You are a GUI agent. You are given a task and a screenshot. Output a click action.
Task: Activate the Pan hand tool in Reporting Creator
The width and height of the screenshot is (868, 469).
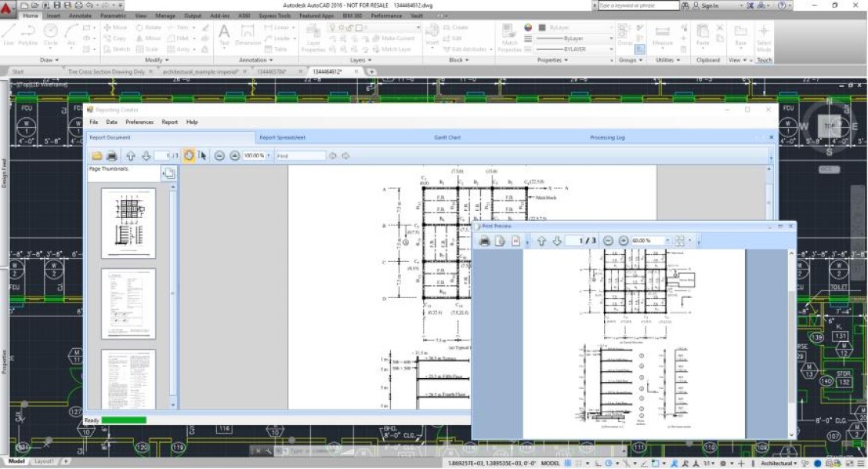point(189,156)
